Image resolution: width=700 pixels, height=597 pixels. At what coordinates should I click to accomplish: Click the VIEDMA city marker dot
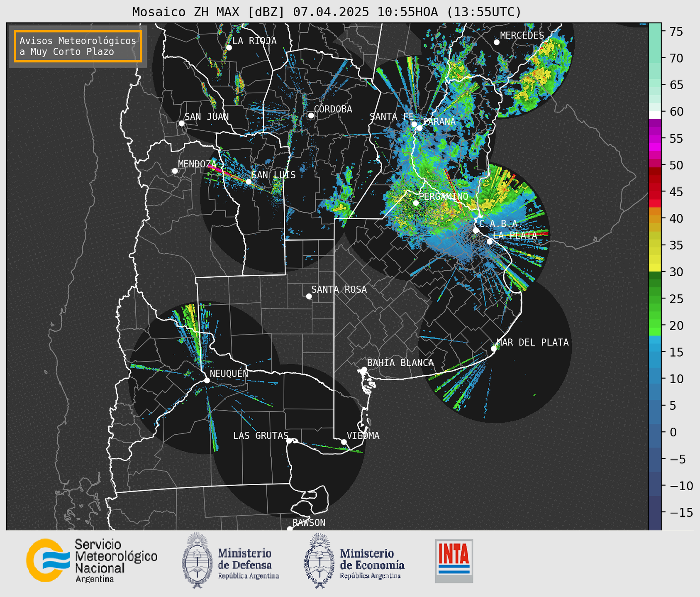344,442
